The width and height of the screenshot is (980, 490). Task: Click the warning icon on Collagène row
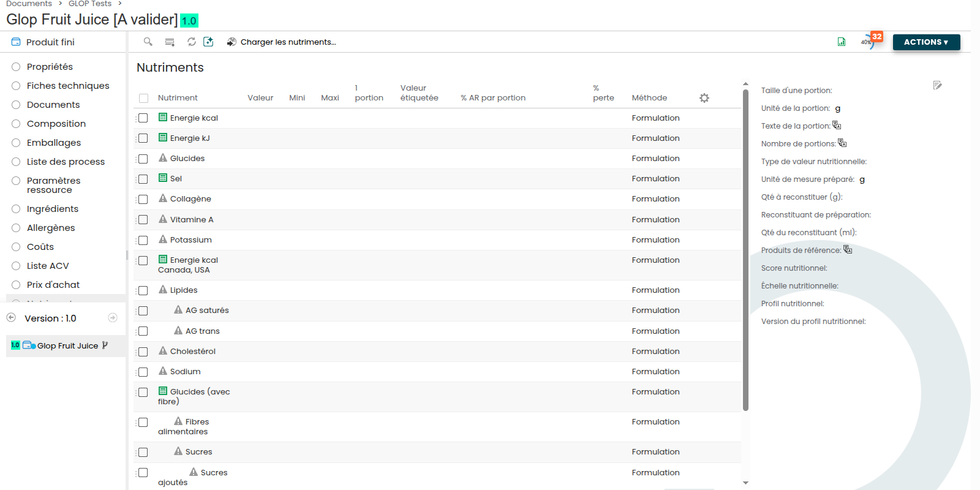point(163,198)
